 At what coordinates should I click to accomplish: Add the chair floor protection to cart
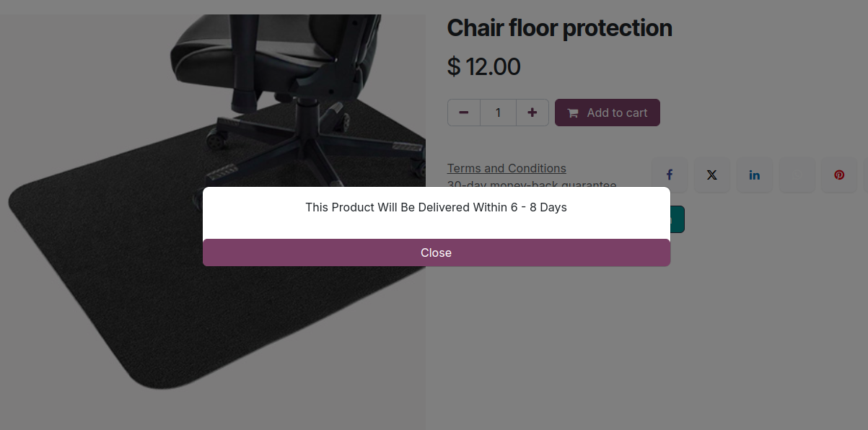tap(616, 113)
